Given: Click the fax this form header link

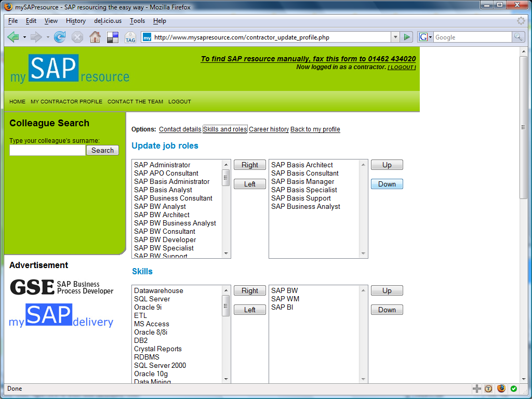Looking at the screenshot, I should pyautogui.click(x=308, y=59).
